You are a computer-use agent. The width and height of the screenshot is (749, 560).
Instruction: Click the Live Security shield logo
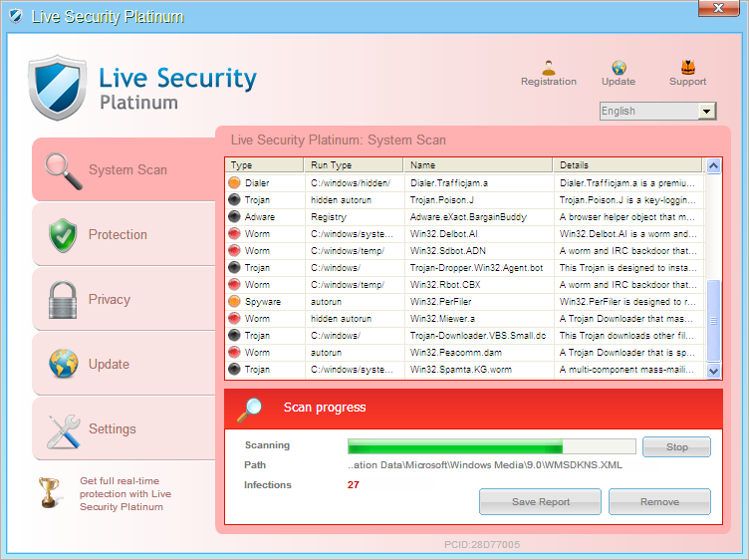click(x=58, y=88)
